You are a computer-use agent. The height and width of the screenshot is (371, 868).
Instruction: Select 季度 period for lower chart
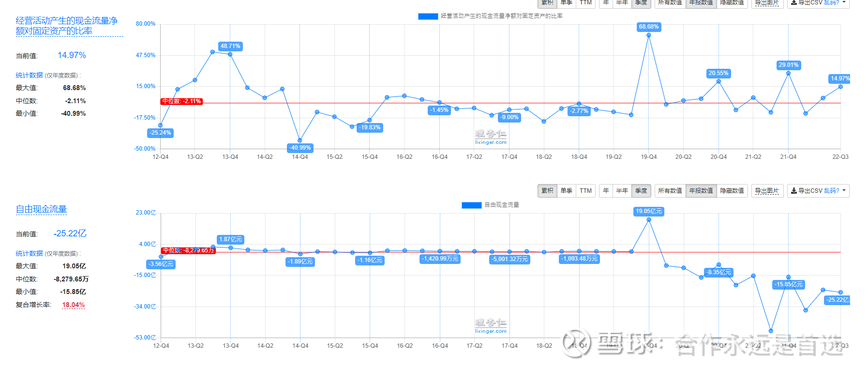[x=641, y=191]
